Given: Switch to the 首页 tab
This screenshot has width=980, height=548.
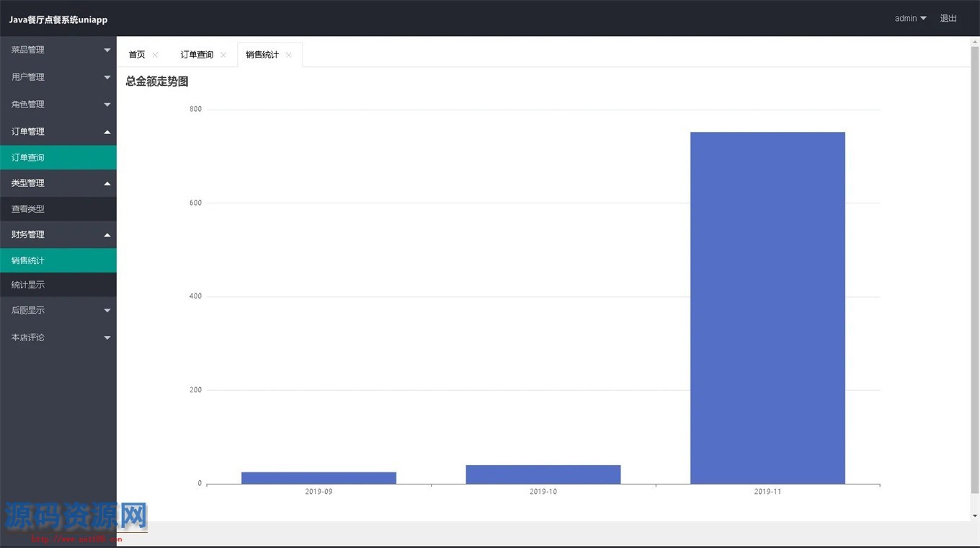Looking at the screenshot, I should click(137, 56).
